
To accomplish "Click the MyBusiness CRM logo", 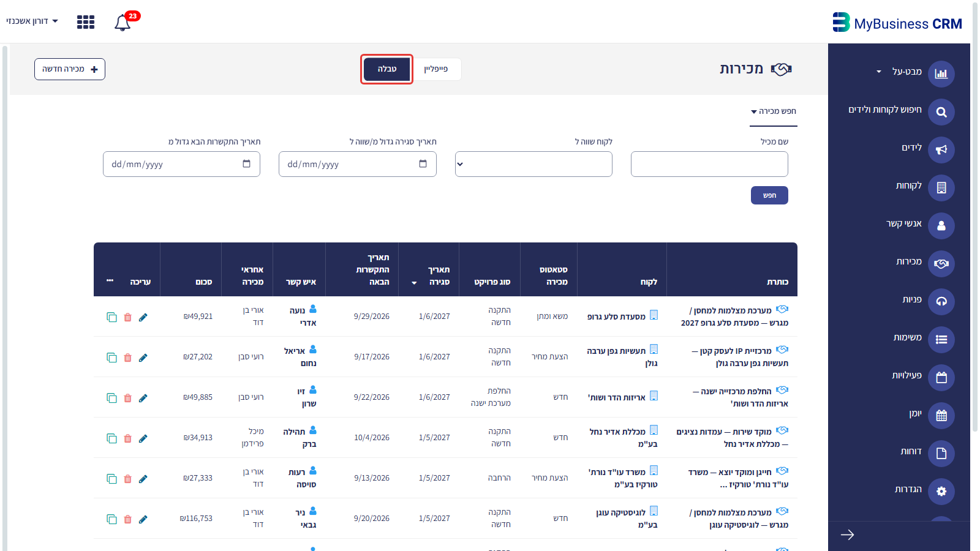I will click(x=897, y=23).
